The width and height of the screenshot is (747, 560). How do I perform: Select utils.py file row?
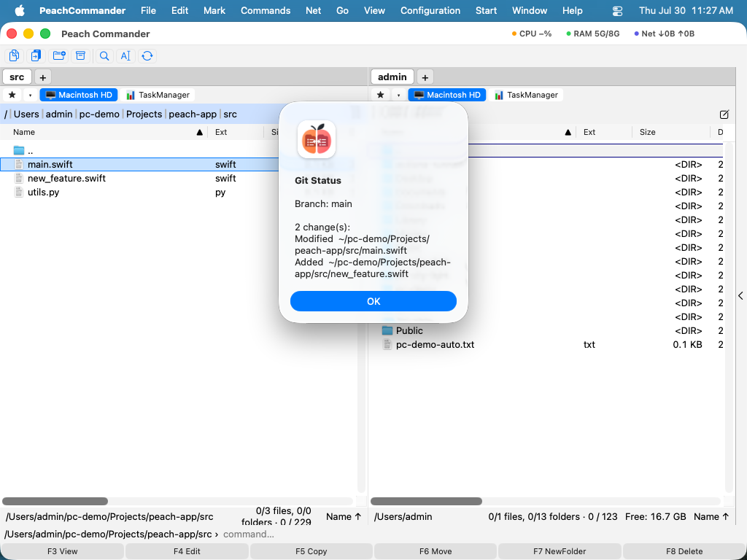click(178, 192)
